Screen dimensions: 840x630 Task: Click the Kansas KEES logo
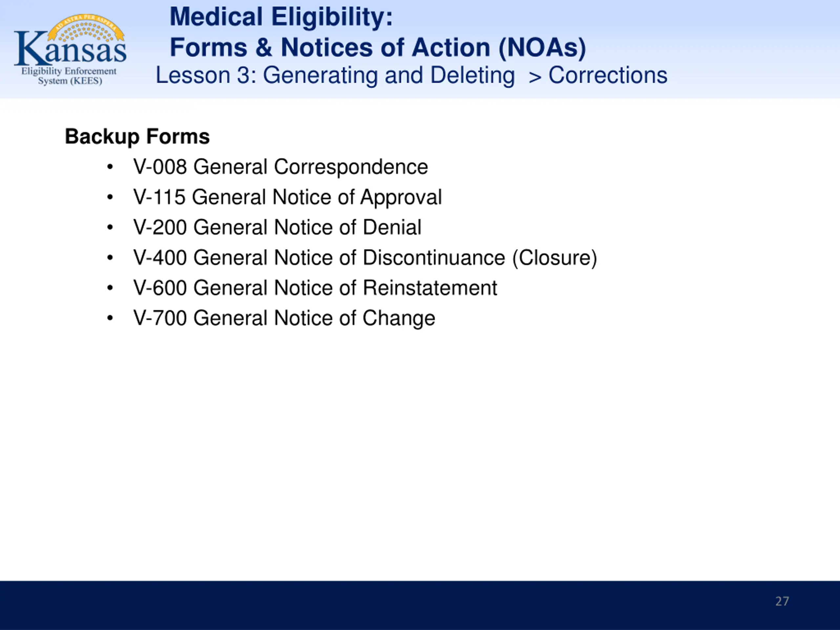70,50
